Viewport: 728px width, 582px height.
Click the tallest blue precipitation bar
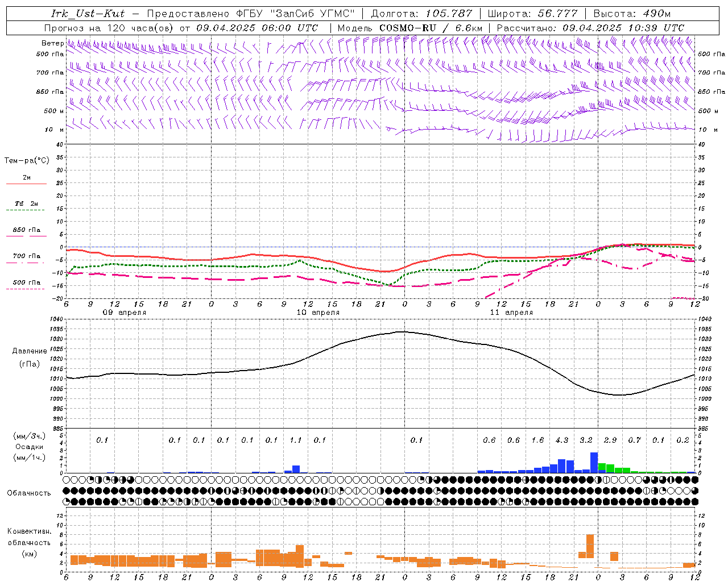[x=594, y=463]
